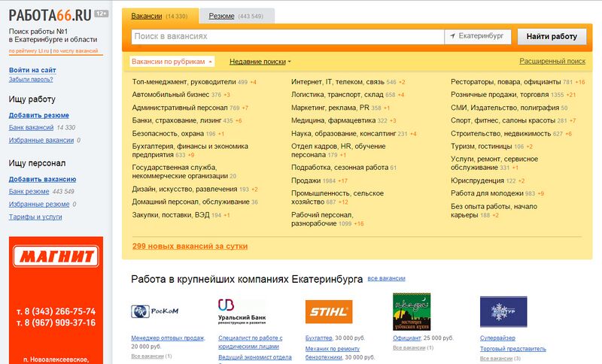602x364 pixels.
Task: Open Расширенный поиск link
Action: pos(552,61)
